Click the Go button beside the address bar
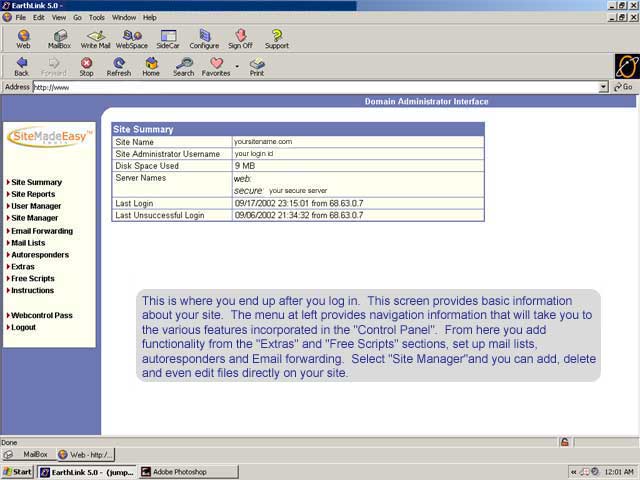 [x=624, y=87]
